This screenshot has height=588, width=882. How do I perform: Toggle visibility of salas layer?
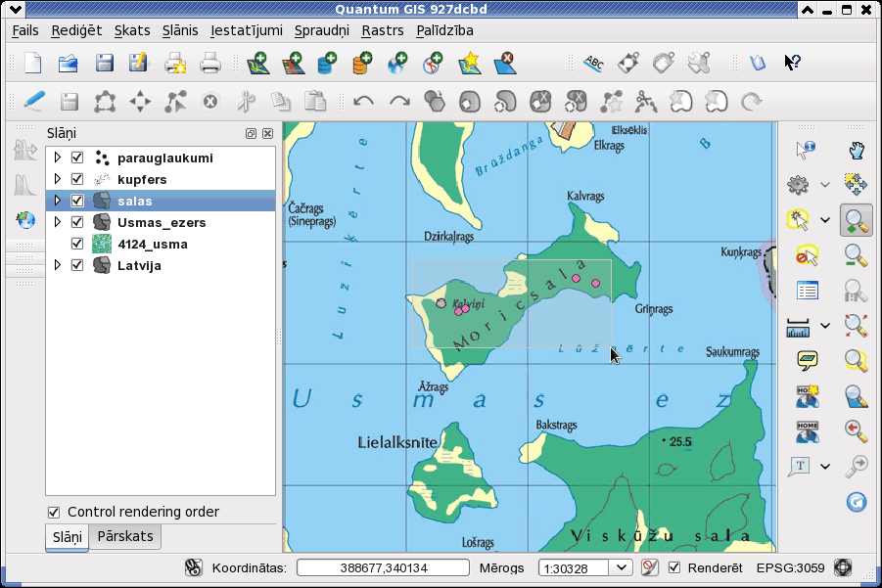coord(77,201)
